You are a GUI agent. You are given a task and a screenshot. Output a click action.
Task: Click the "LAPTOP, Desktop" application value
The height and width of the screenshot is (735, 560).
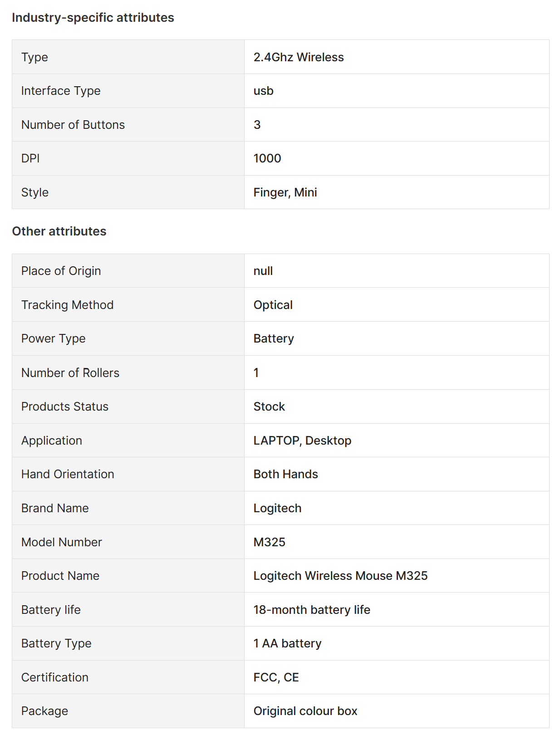(302, 441)
